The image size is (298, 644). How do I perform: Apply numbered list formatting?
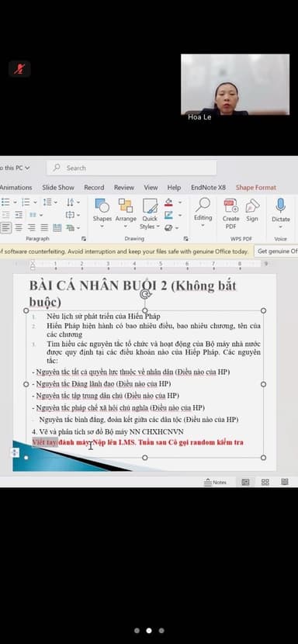[x=26, y=202]
